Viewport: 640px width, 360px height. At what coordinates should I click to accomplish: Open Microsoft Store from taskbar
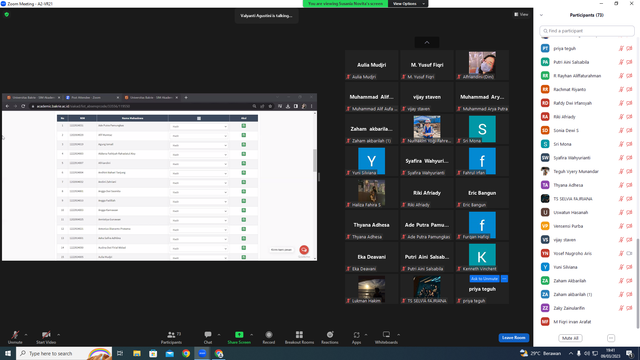pos(153,353)
